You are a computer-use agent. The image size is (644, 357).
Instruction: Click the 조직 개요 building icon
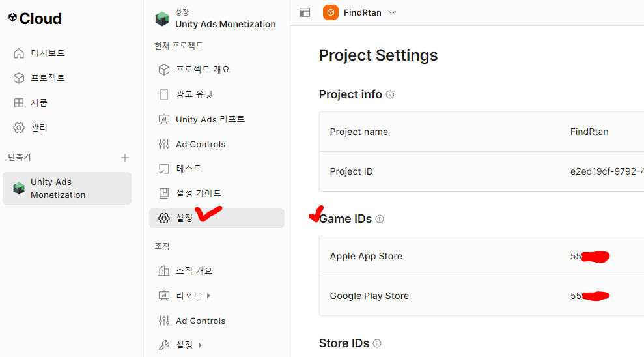click(x=164, y=271)
